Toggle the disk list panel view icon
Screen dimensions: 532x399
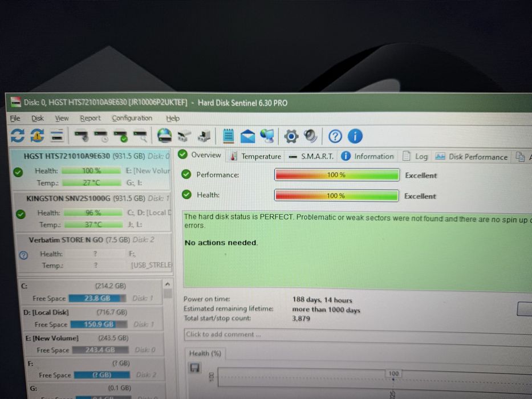[57, 136]
